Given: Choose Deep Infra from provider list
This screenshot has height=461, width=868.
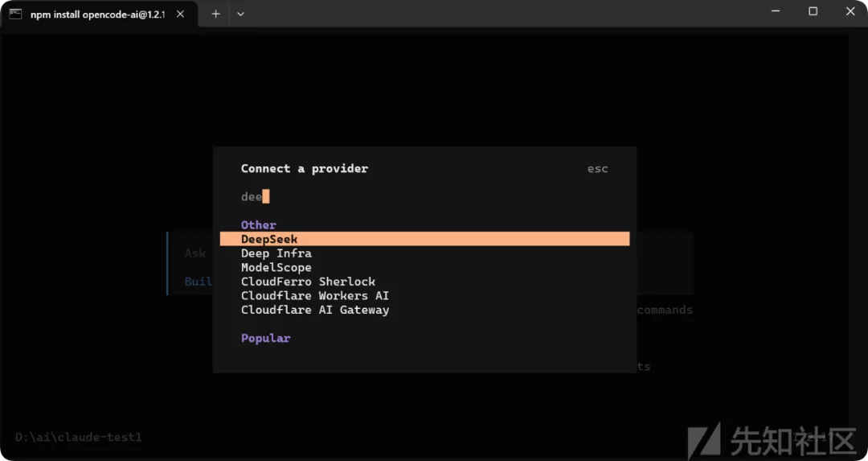Looking at the screenshot, I should tap(276, 253).
